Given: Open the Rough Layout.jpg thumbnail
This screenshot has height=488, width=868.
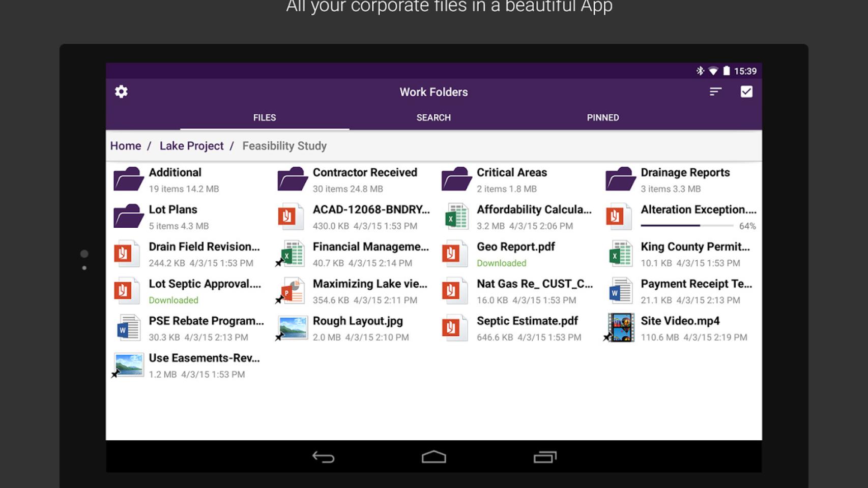Looking at the screenshot, I should click(x=293, y=327).
